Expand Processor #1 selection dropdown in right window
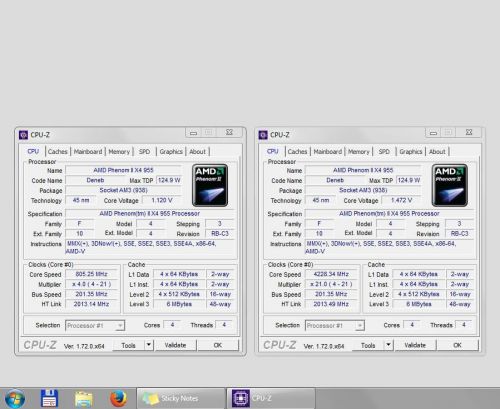The height and width of the screenshot is (409, 500). 360,325
